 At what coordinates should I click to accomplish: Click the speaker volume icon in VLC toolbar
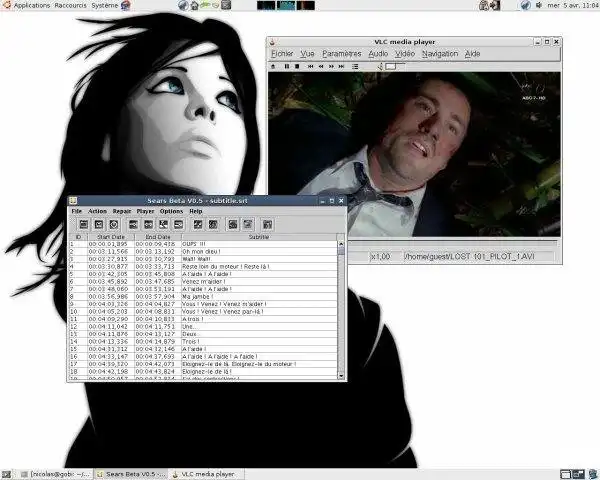pyautogui.click(x=380, y=67)
